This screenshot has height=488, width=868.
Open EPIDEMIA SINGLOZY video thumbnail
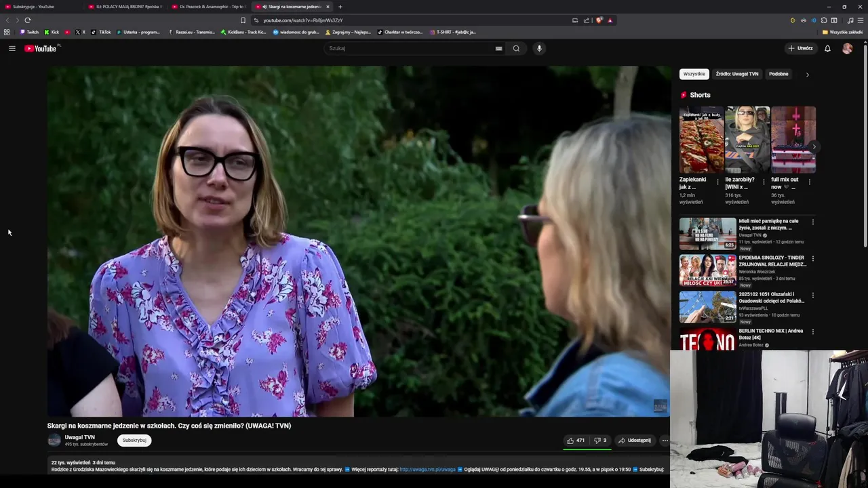tap(708, 270)
